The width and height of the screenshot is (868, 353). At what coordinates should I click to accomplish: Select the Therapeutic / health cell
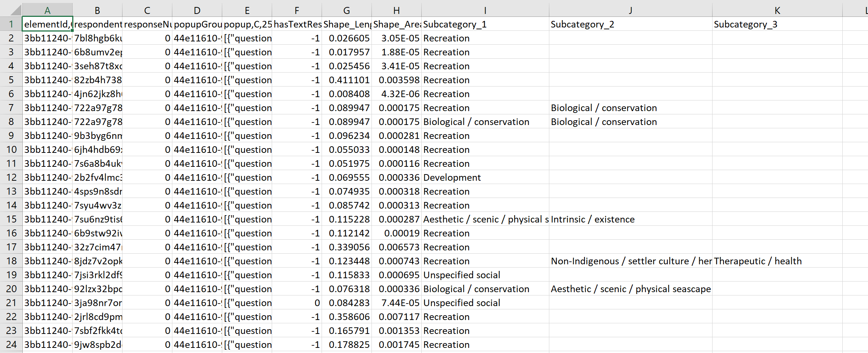click(x=777, y=261)
